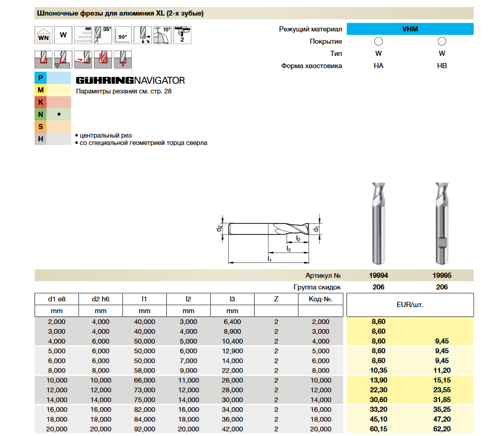504x436 pixels.
Task: Click the helical milling icon with red spiral
Action: click(x=103, y=59)
